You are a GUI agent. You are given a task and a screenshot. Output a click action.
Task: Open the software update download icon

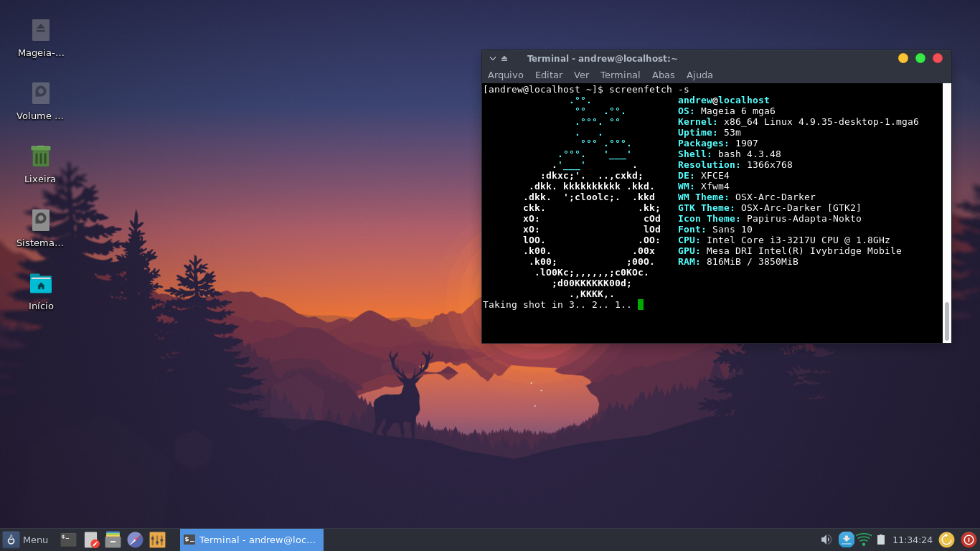pos(847,540)
